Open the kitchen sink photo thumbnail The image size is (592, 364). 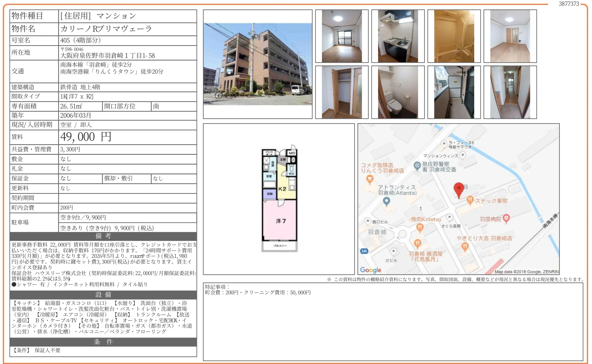tap(398, 36)
